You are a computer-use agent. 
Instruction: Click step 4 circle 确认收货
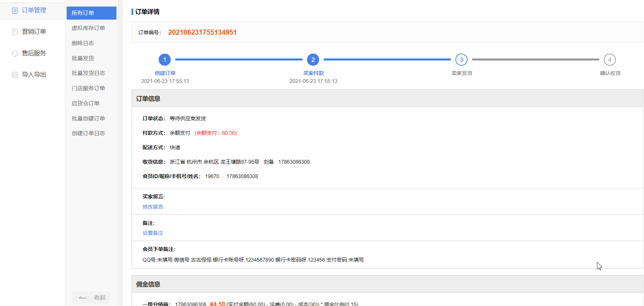click(x=610, y=60)
